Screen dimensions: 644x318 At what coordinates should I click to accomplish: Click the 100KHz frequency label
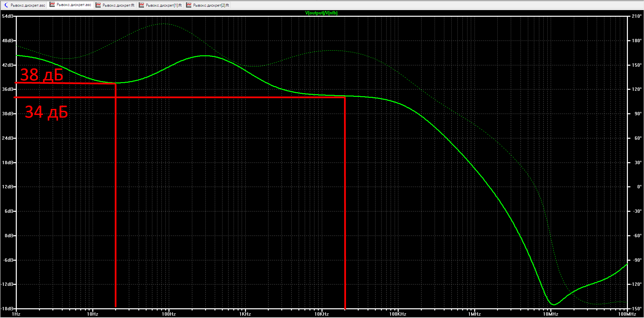398,314
